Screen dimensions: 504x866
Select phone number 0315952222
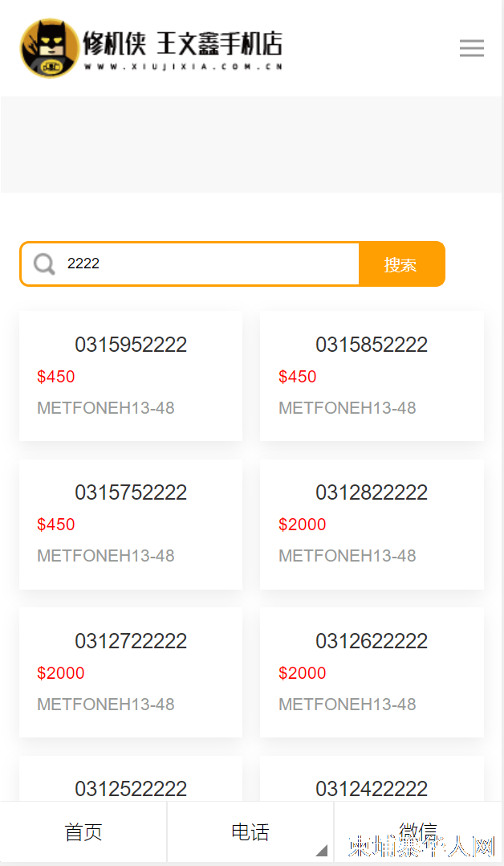click(131, 345)
